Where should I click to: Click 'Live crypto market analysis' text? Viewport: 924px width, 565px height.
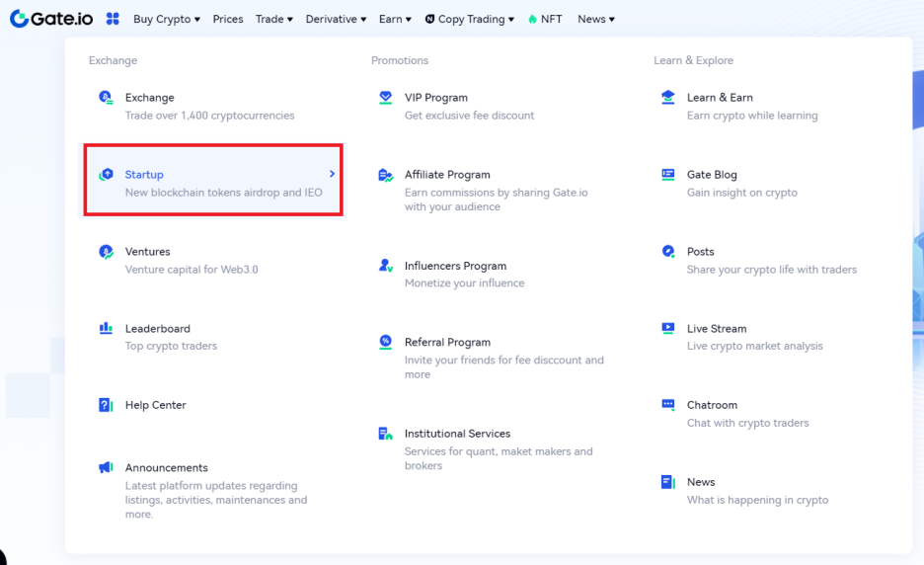click(x=755, y=346)
